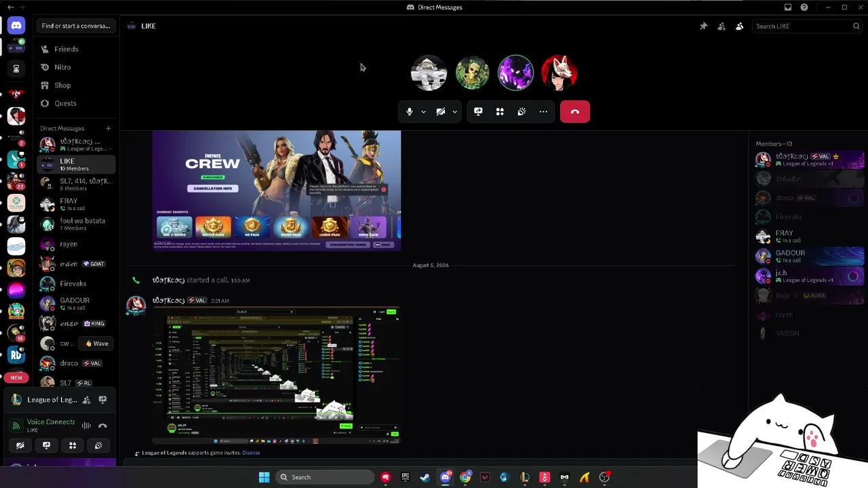The image size is (868, 488).
Task: Turn on the camera in call controls
Action: [x=440, y=112]
